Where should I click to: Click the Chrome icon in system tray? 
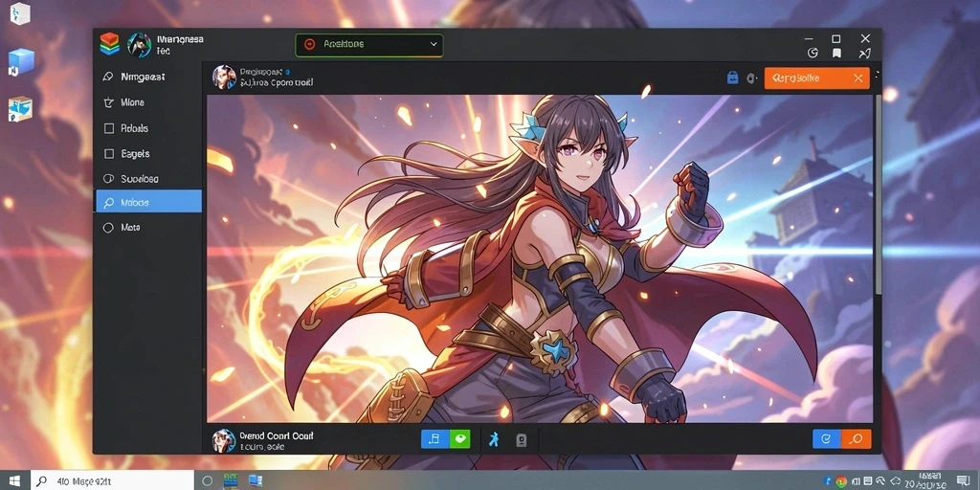click(841, 481)
